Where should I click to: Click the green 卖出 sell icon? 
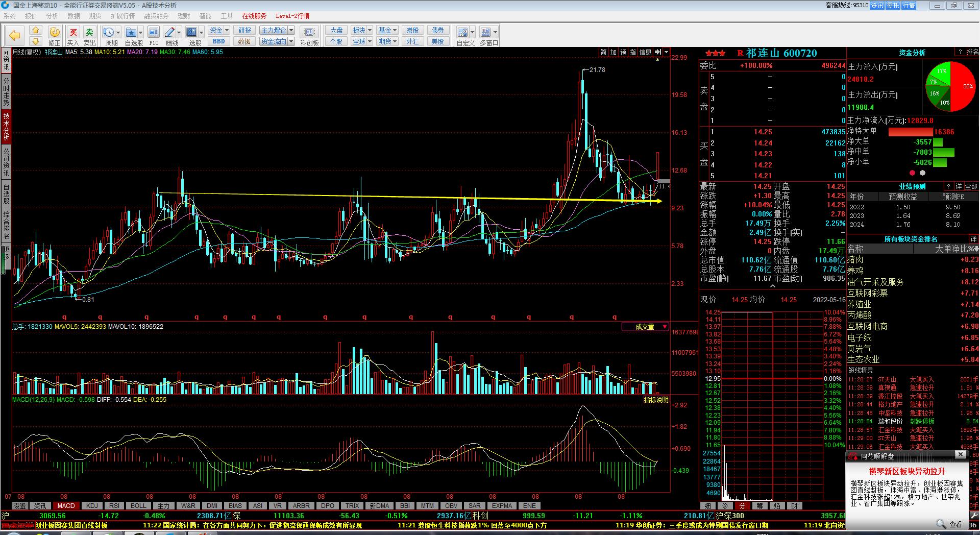coord(89,33)
